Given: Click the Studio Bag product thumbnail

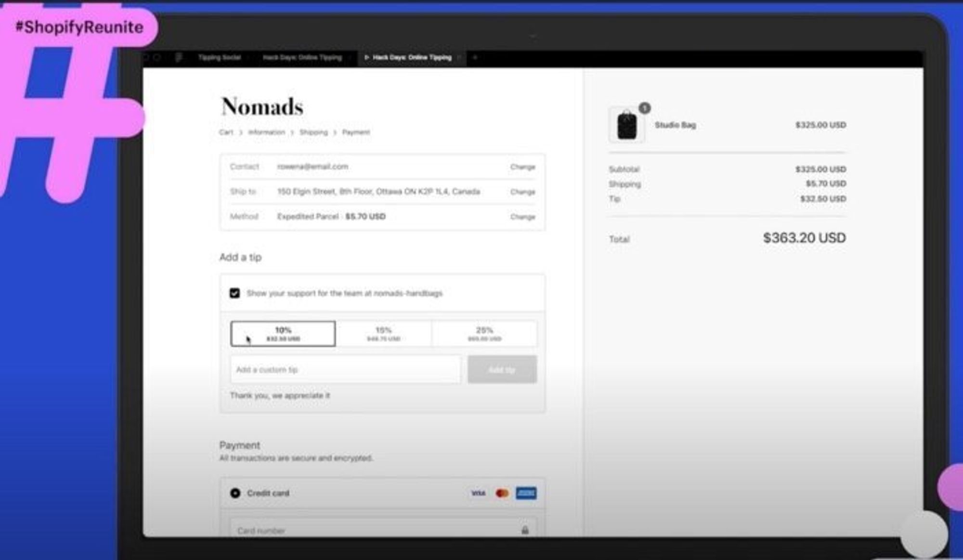Looking at the screenshot, I should tap(626, 125).
